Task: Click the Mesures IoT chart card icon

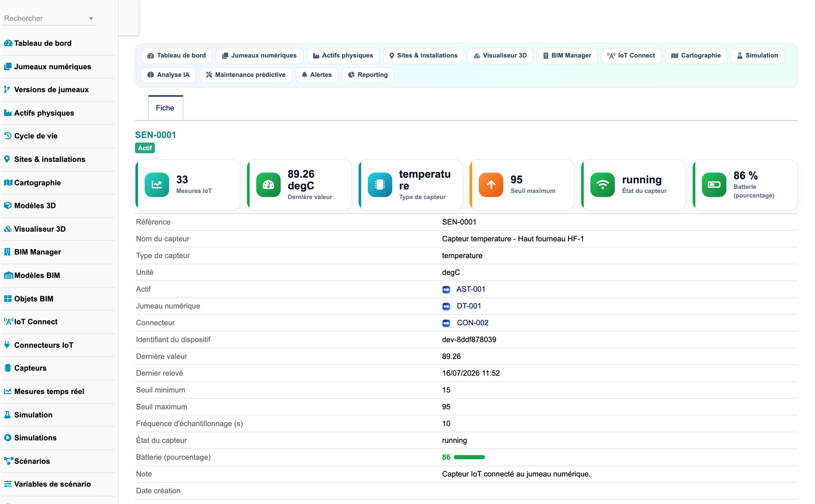Action: point(157,185)
